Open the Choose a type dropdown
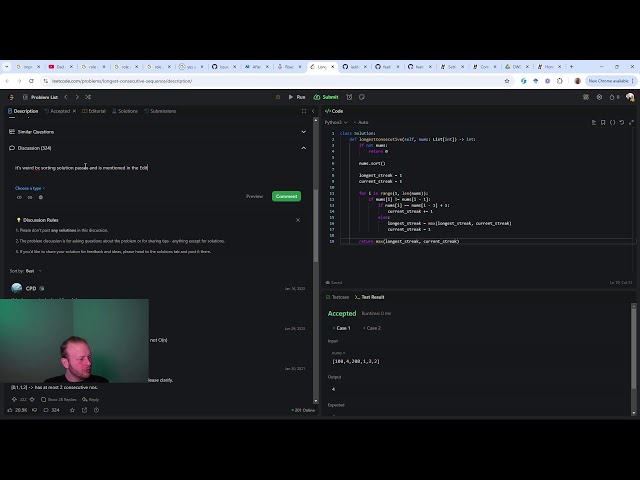 pos(30,188)
